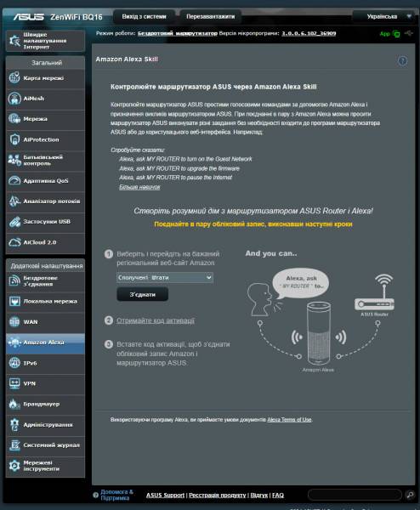Image resolution: width=420 pixels, height=510 pixels.
Task: Open the quick Internet setup wizard icon
Action: (x=14, y=41)
